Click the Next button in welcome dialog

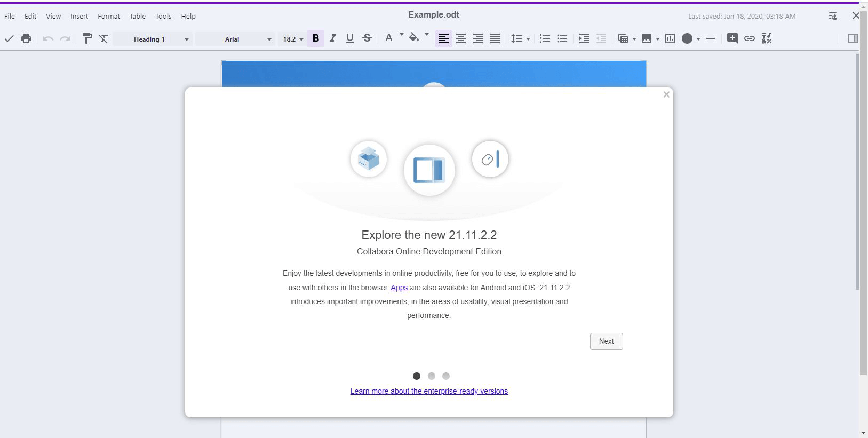coord(606,341)
